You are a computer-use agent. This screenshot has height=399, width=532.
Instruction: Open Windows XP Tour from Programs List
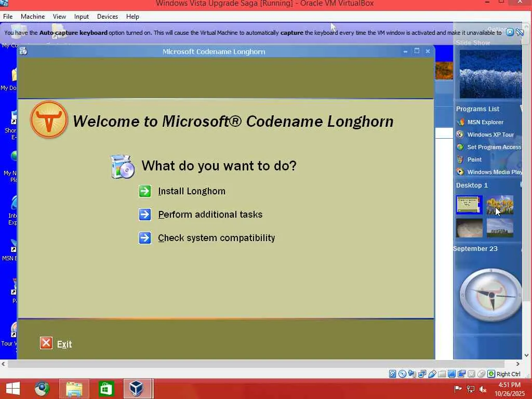(x=490, y=135)
